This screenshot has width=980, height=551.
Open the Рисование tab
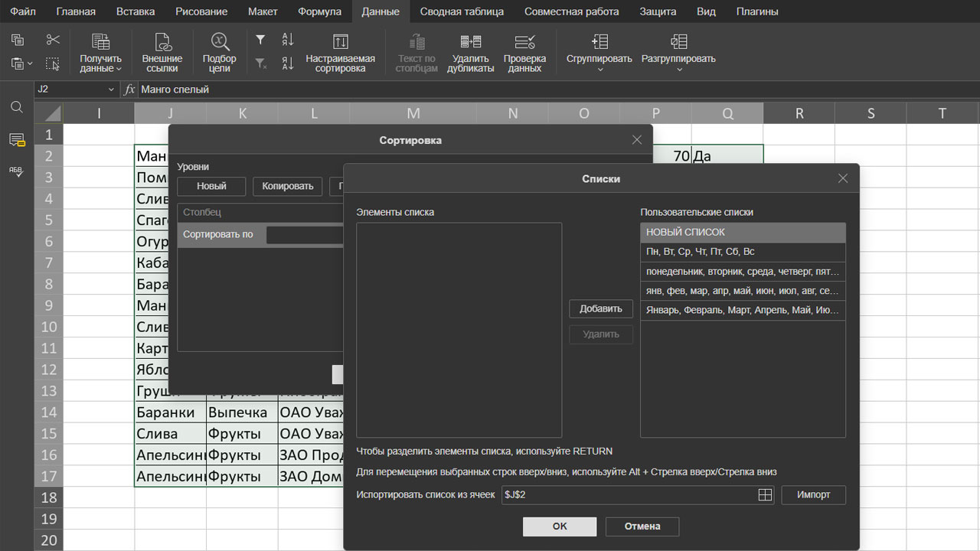[201, 11]
